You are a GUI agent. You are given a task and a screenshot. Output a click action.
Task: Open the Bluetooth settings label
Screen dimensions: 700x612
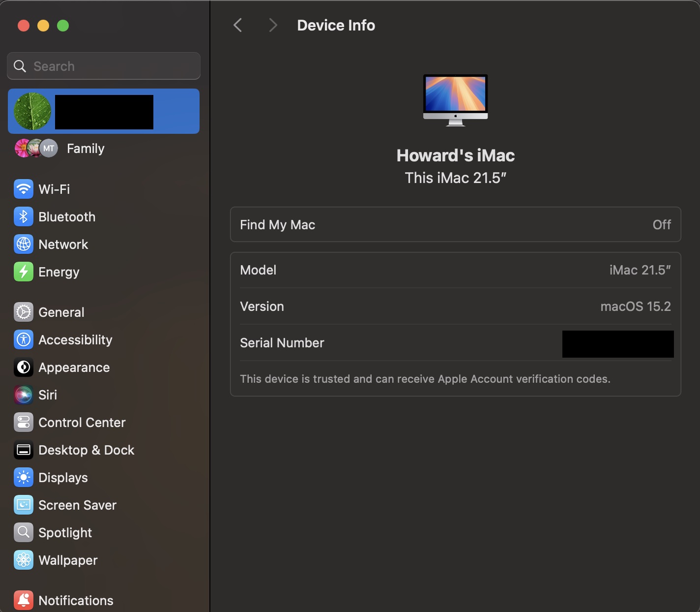coord(67,216)
